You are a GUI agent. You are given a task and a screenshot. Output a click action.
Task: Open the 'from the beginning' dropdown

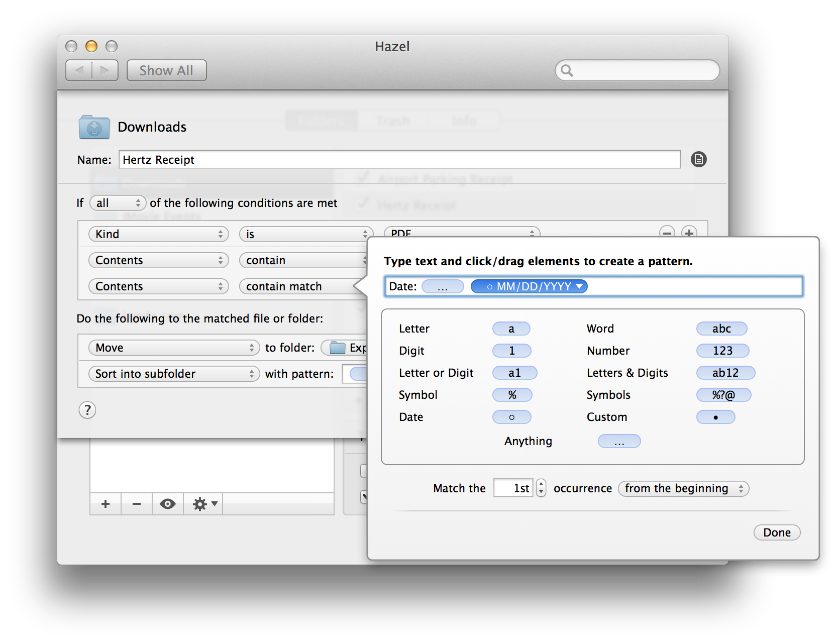[x=683, y=488]
